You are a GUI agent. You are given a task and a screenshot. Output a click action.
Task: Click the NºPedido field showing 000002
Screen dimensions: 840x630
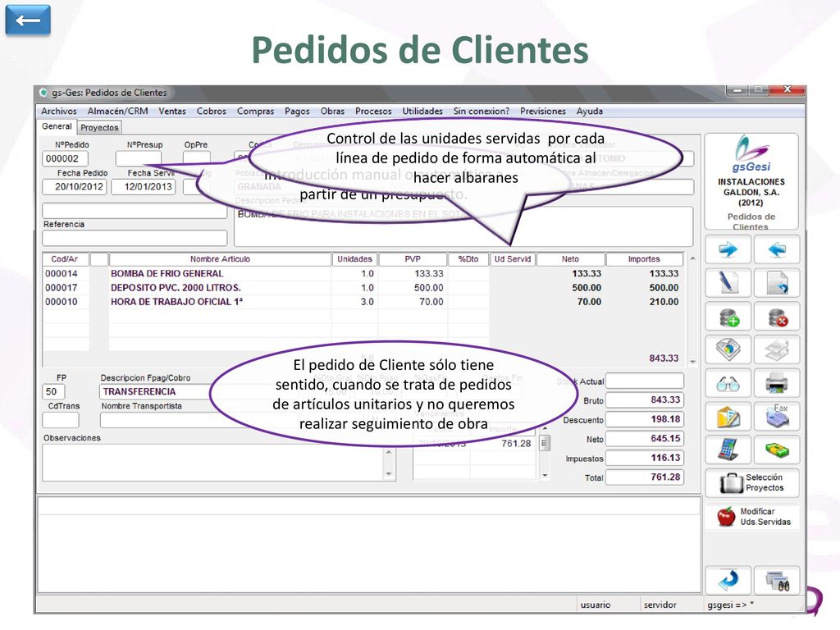pyautogui.click(x=65, y=158)
